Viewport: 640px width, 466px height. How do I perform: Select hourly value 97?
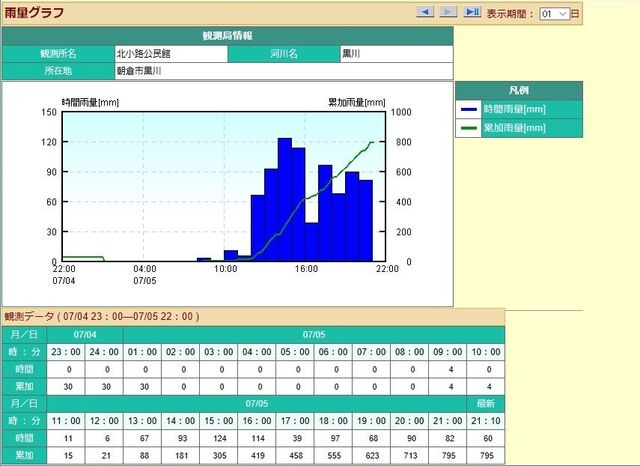335,438
